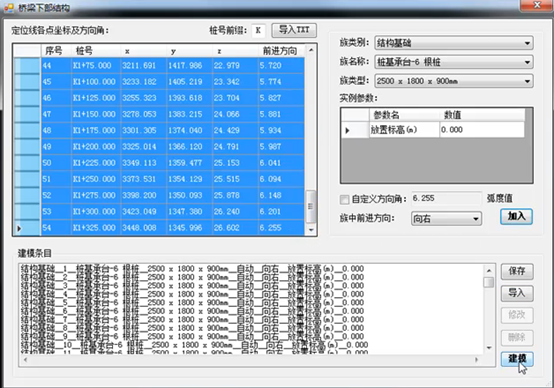Screen dimensions: 554x388
Task: Open the 族中前进方向 dropdown showing 向右
Action: [x=446, y=219]
